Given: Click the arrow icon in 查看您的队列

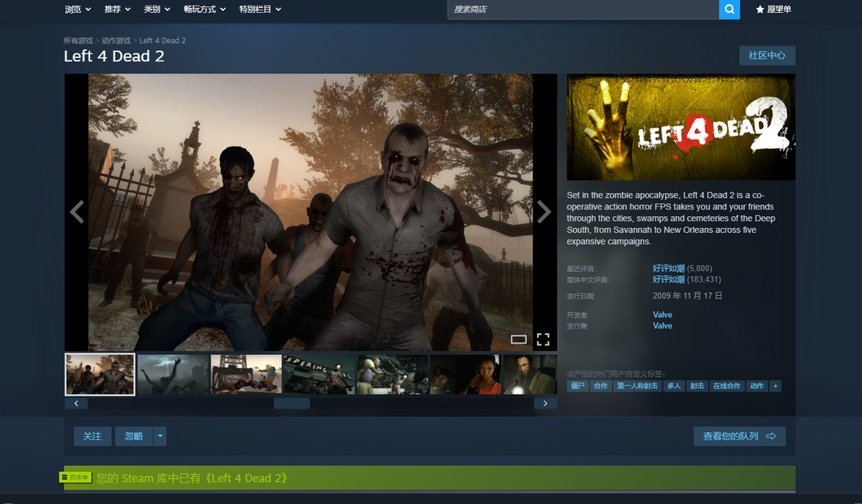Looking at the screenshot, I should pyautogui.click(x=771, y=436).
